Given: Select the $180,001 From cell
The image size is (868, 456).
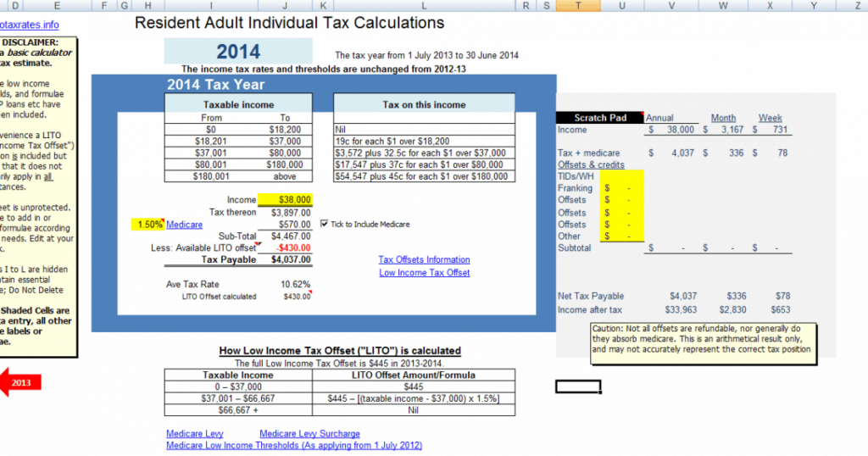Looking at the screenshot, I should point(211,176).
